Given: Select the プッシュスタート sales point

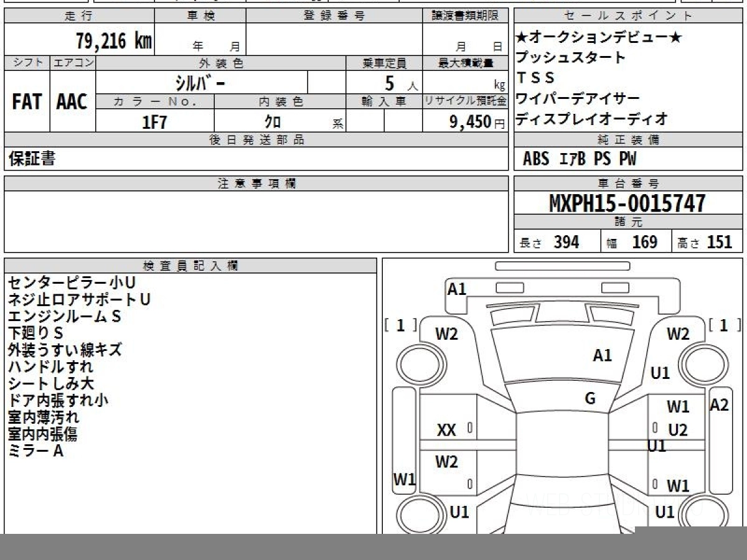Looking at the screenshot, I should [570, 58].
